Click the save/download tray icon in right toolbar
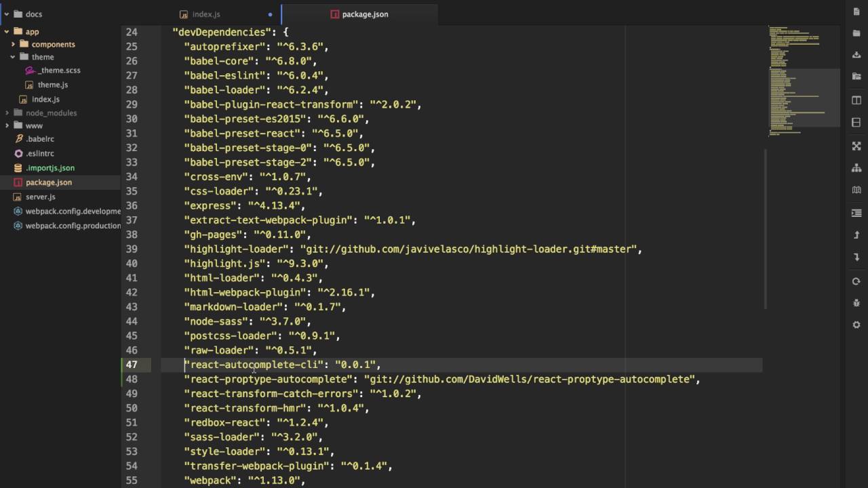 [856, 55]
